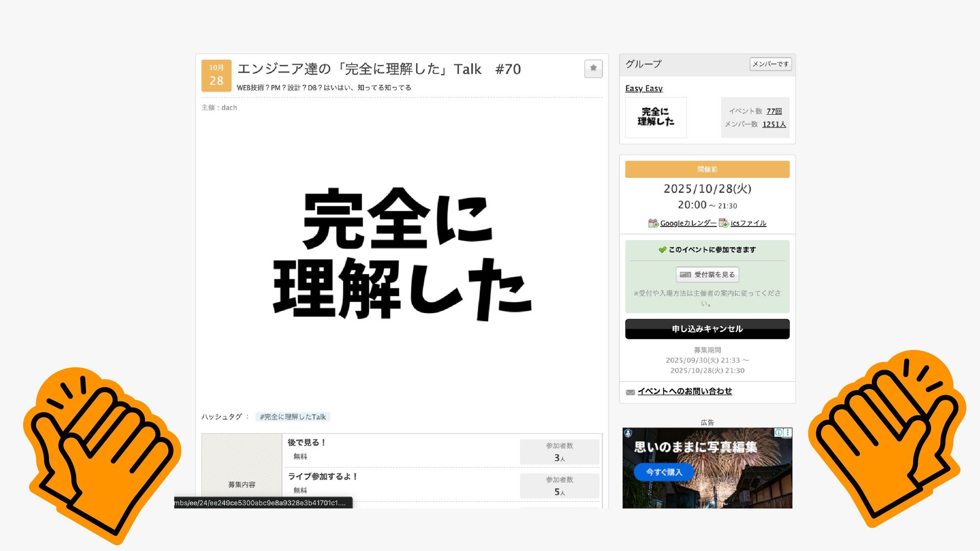This screenshot has width=980, height=551.
Task: Click the ad options menu icon
Action: click(x=788, y=433)
